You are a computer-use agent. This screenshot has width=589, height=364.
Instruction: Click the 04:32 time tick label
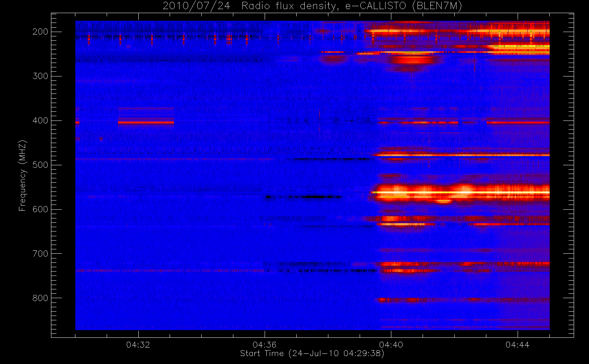(x=138, y=345)
